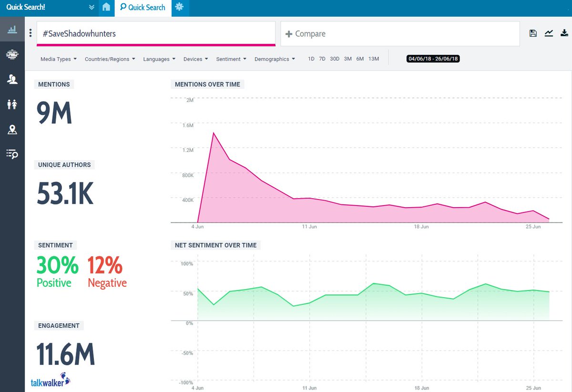Open the trend line chart icon

[x=549, y=33]
